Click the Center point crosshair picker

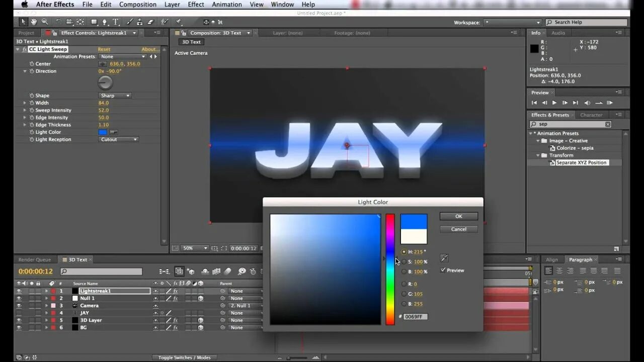click(x=103, y=64)
